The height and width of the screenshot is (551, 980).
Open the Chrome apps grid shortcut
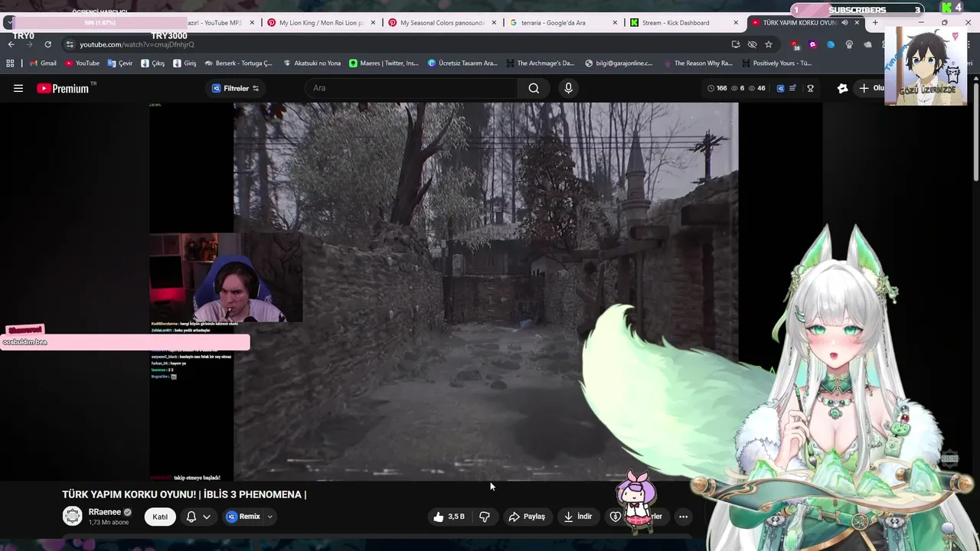pos(11,64)
